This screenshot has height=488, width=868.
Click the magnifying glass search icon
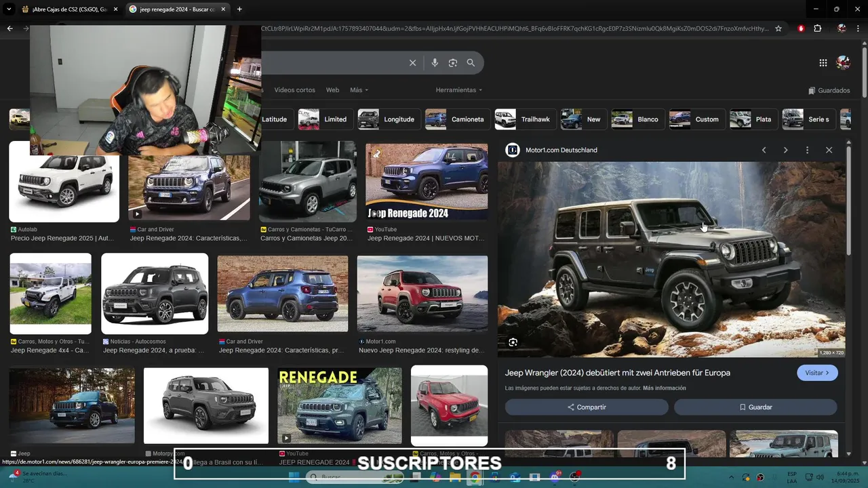click(471, 63)
